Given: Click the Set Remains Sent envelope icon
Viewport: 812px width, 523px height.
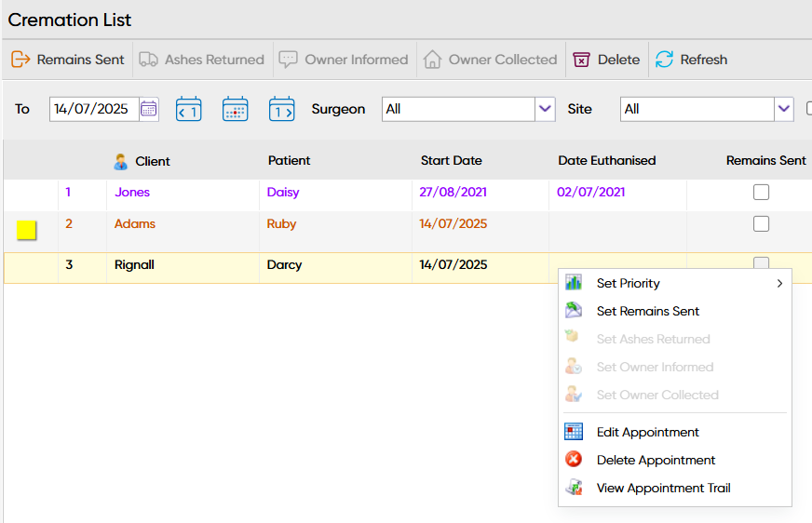Looking at the screenshot, I should (574, 311).
